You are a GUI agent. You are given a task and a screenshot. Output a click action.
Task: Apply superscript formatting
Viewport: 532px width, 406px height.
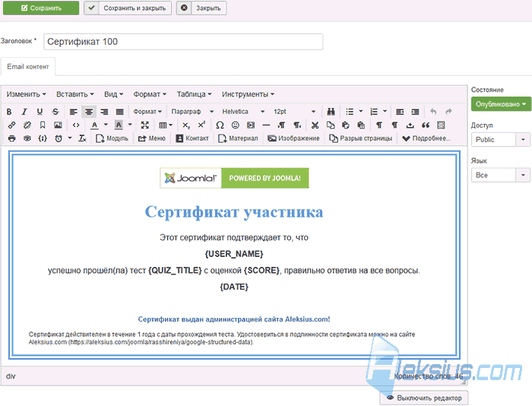click(201, 125)
